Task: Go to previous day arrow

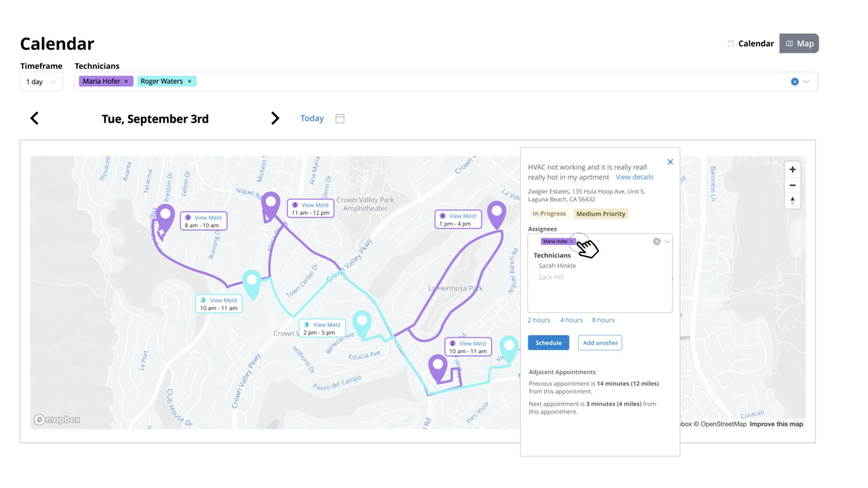Action: pyautogui.click(x=34, y=118)
